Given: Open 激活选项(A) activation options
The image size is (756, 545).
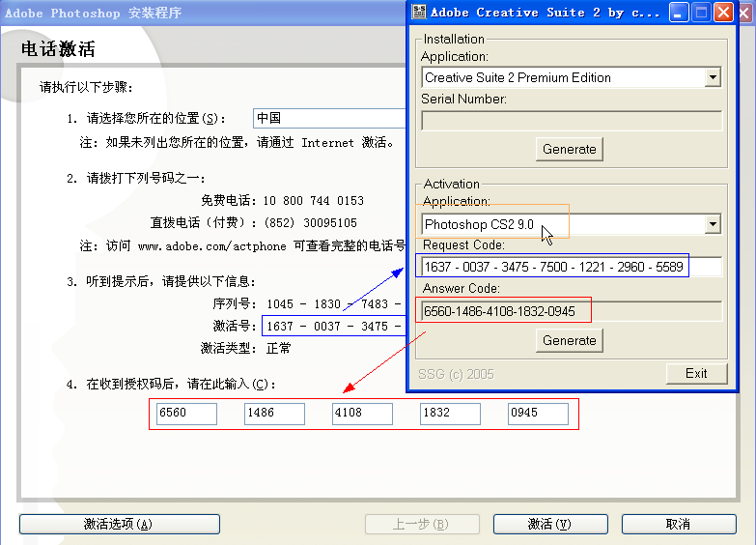Looking at the screenshot, I should [x=119, y=524].
